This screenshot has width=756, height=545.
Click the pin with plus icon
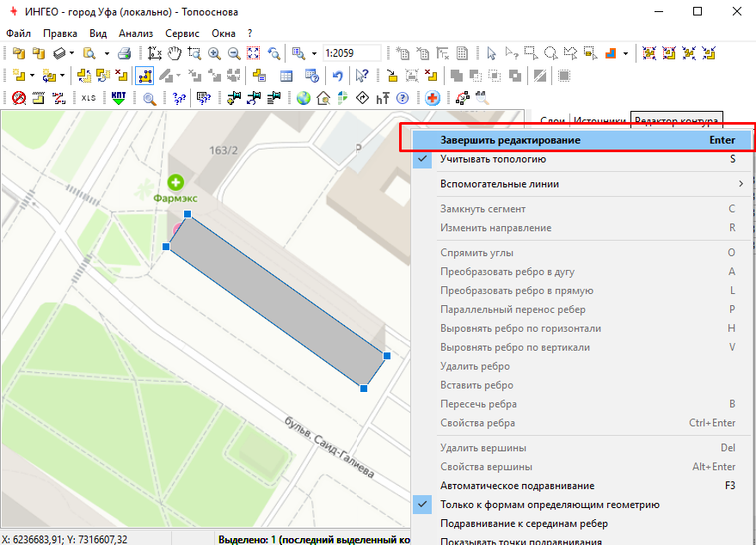tap(234, 98)
